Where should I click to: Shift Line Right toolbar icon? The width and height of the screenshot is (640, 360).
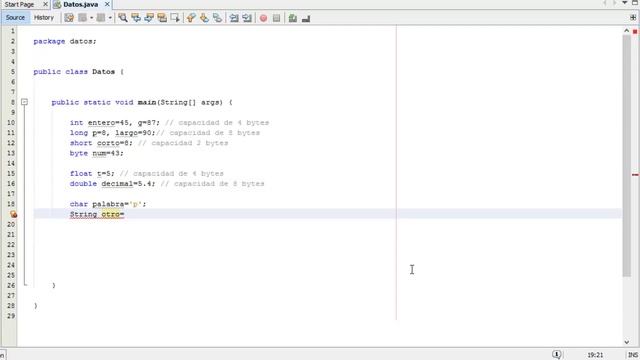247,18
